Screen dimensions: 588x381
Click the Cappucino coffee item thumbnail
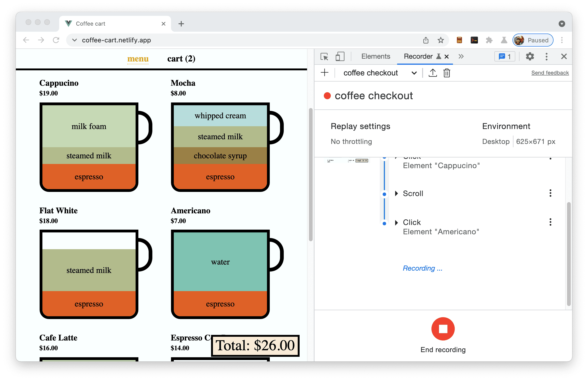89,146
